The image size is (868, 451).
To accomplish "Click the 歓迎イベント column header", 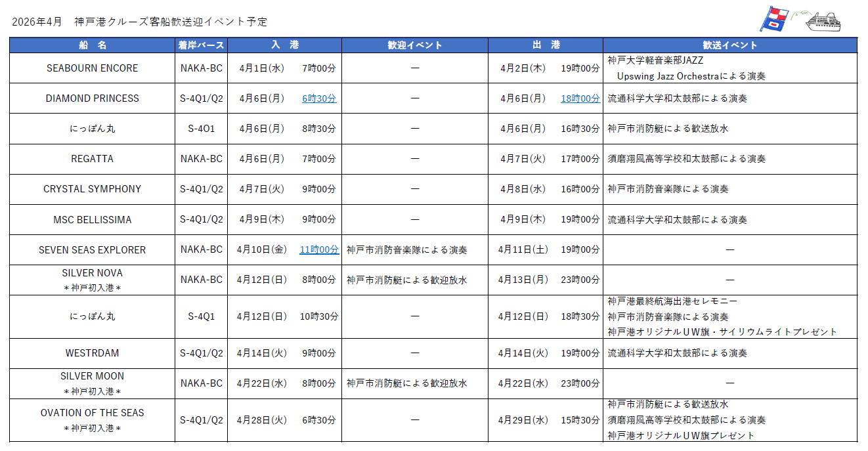I will pos(414,45).
